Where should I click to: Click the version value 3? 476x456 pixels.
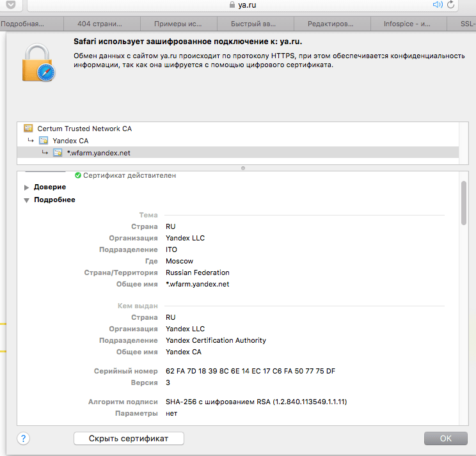168,382
